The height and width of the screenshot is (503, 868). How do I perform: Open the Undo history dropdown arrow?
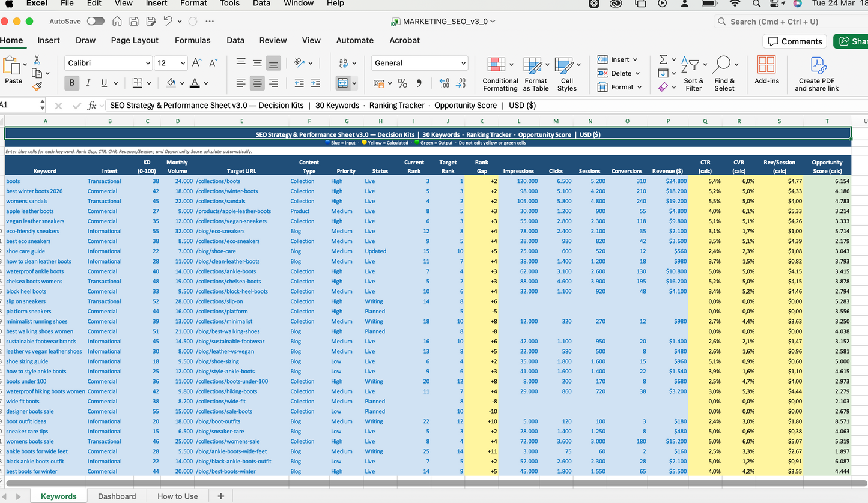point(179,22)
